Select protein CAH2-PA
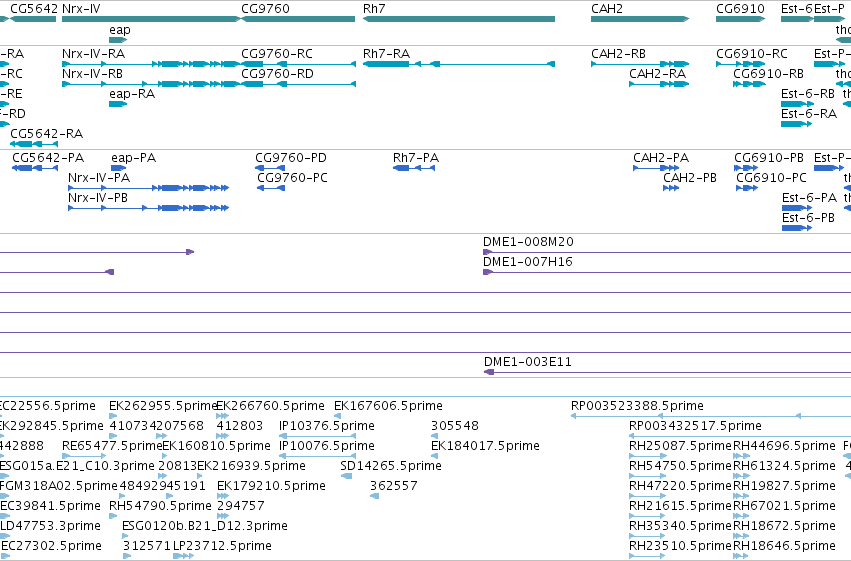The image size is (851, 561). click(x=656, y=168)
